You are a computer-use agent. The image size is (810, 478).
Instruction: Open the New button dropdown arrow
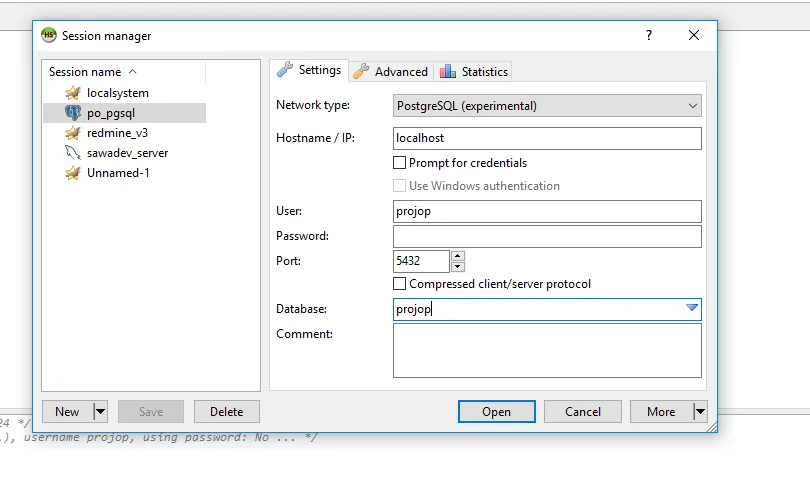pyautogui.click(x=100, y=412)
